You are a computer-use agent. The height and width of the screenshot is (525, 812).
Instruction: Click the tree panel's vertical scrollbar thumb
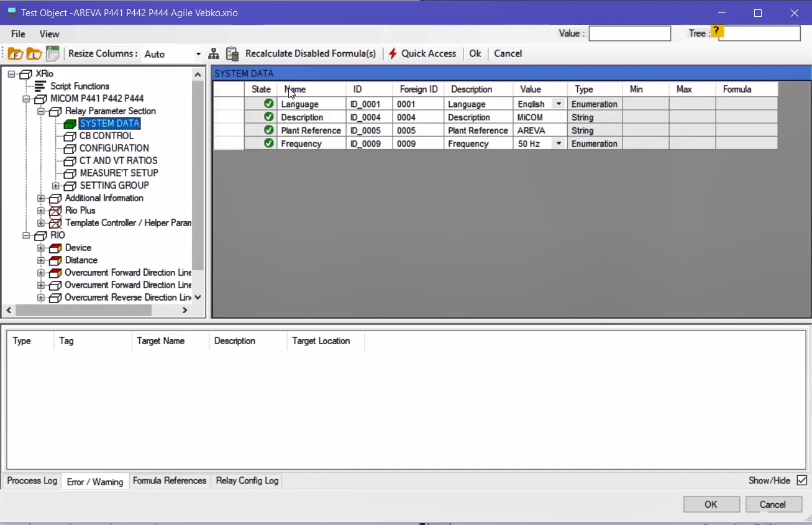pos(198,175)
